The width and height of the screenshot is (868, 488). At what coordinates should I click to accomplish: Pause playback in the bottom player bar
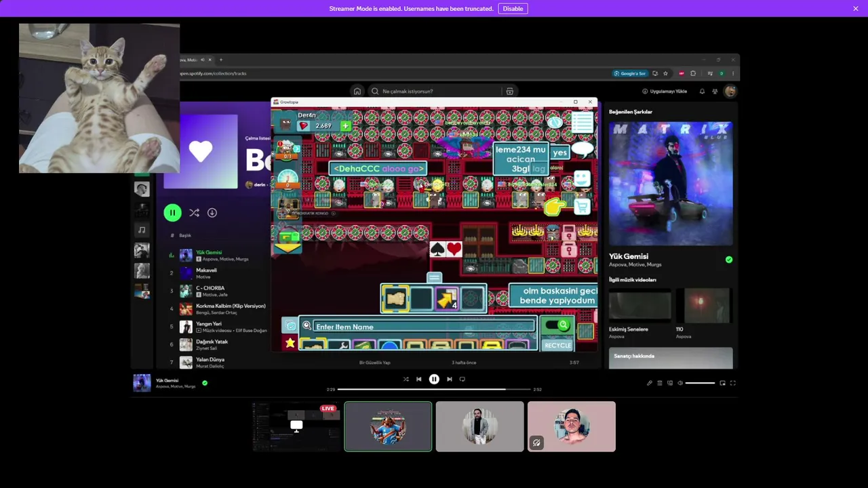point(434,380)
